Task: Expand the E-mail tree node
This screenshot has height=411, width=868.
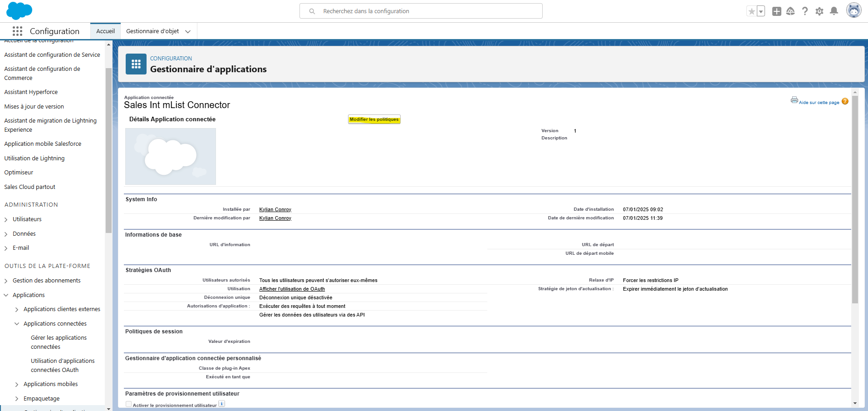Action: 6,248
